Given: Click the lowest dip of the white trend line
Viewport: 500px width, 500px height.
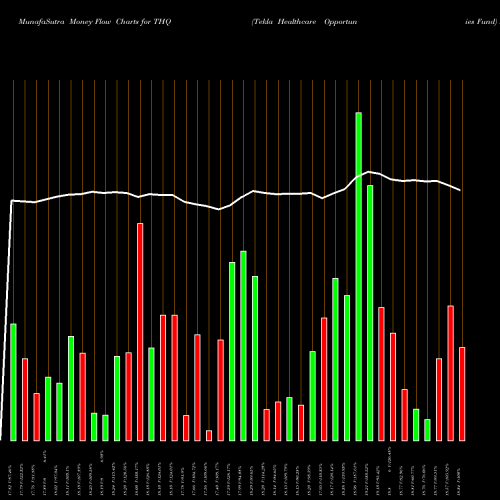Looking at the screenshot, I should click(219, 209).
